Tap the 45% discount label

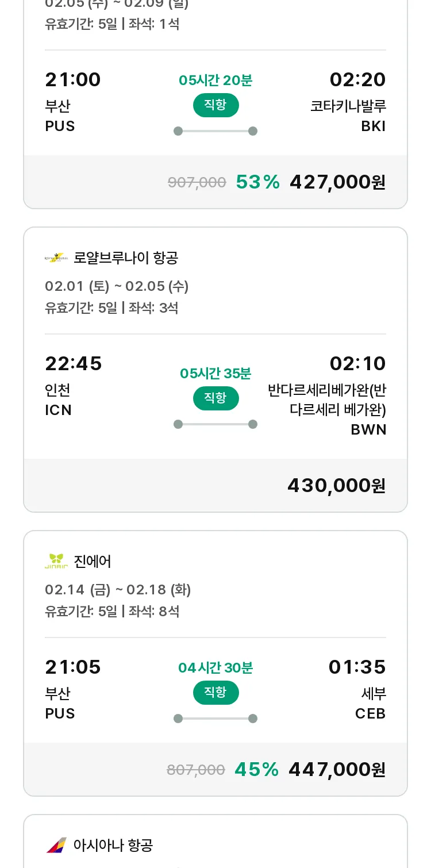click(x=256, y=770)
